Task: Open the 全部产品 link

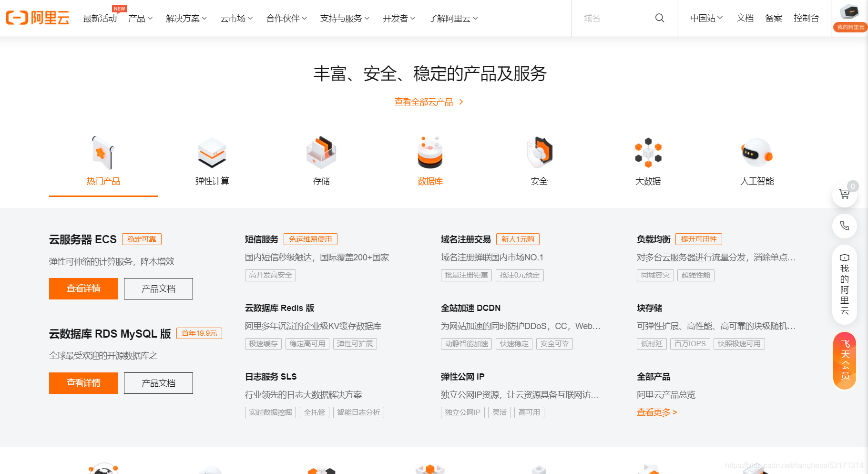Action: 654,377
